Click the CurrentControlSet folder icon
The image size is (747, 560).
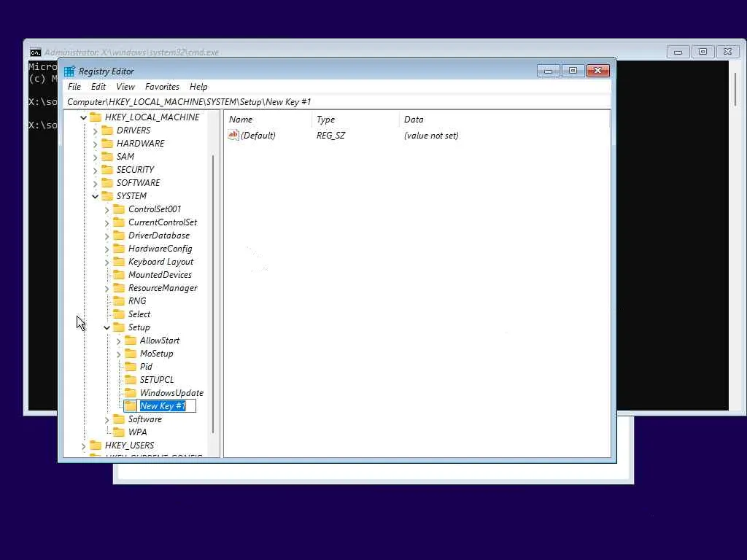(x=119, y=222)
